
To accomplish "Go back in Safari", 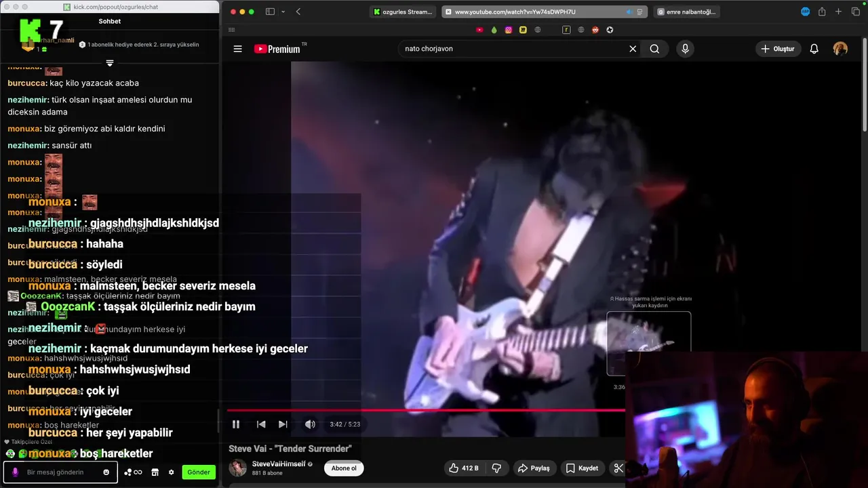I will (x=298, y=12).
